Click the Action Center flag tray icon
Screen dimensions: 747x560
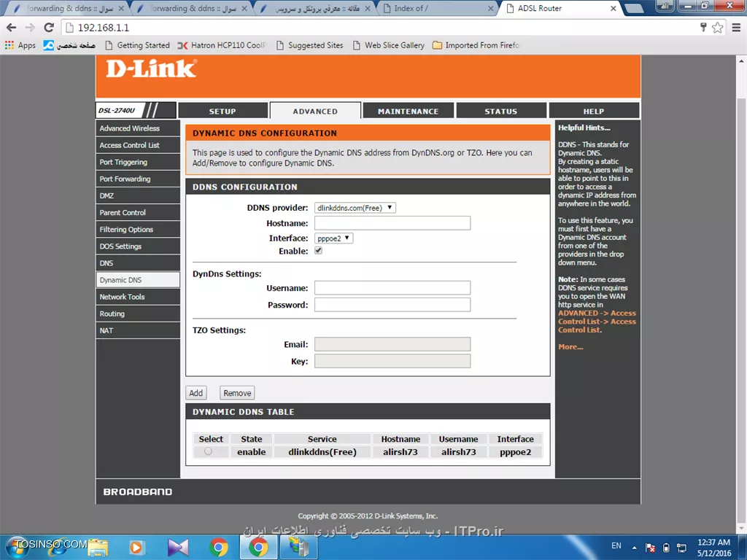(x=650, y=548)
